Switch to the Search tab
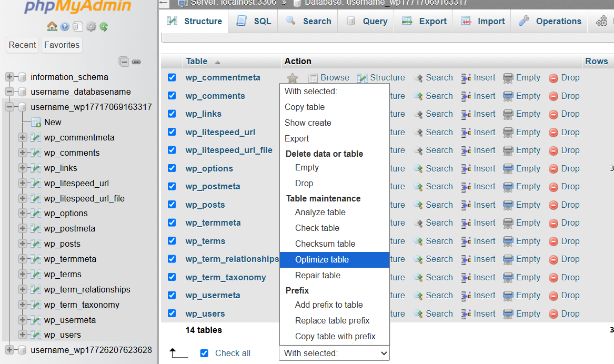614x364 pixels. pyautogui.click(x=309, y=21)
